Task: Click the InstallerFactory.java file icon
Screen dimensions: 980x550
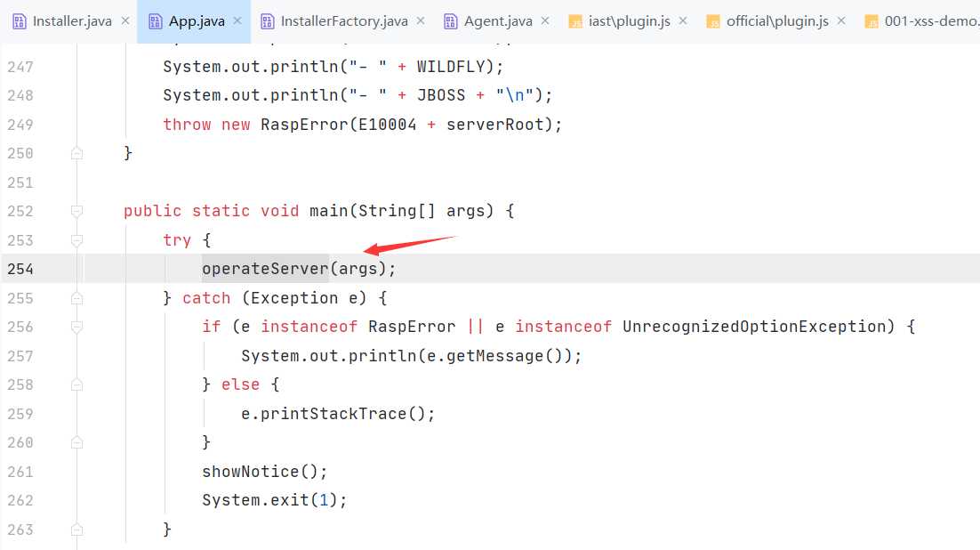Action: 267,22
